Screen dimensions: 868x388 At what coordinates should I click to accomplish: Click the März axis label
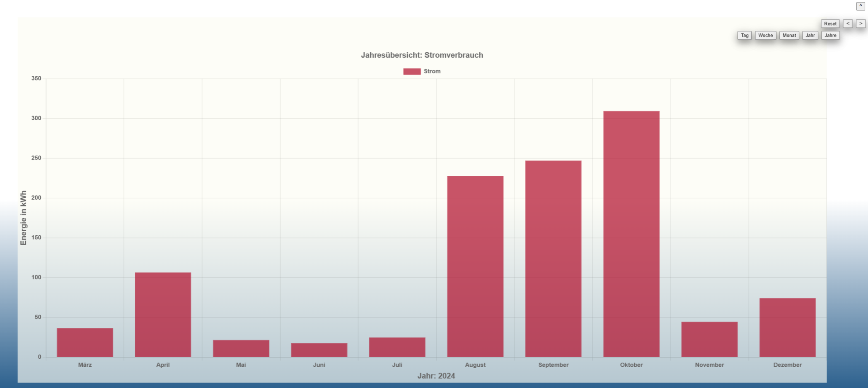[x=85, y=365]
